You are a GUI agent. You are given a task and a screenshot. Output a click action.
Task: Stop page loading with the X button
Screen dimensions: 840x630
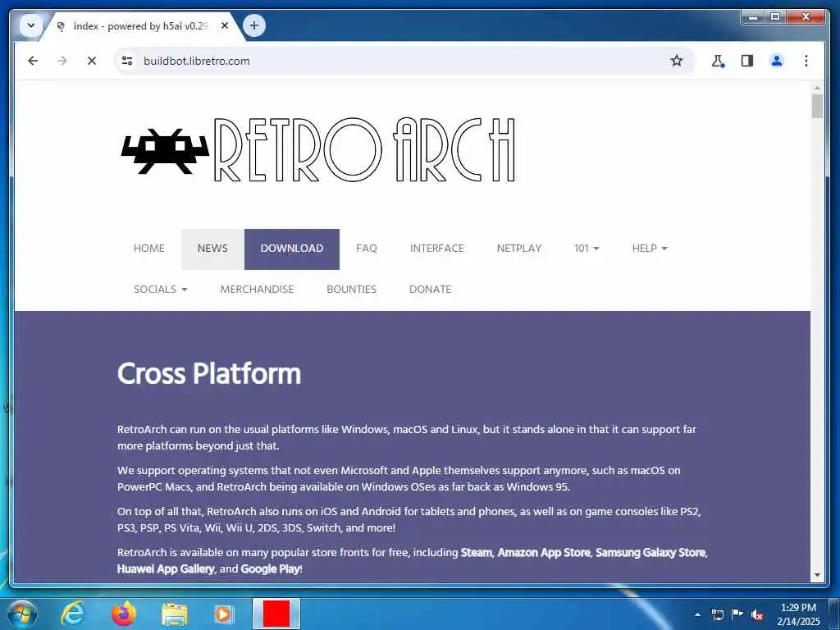pyautogui.click(x=92, y=61)
